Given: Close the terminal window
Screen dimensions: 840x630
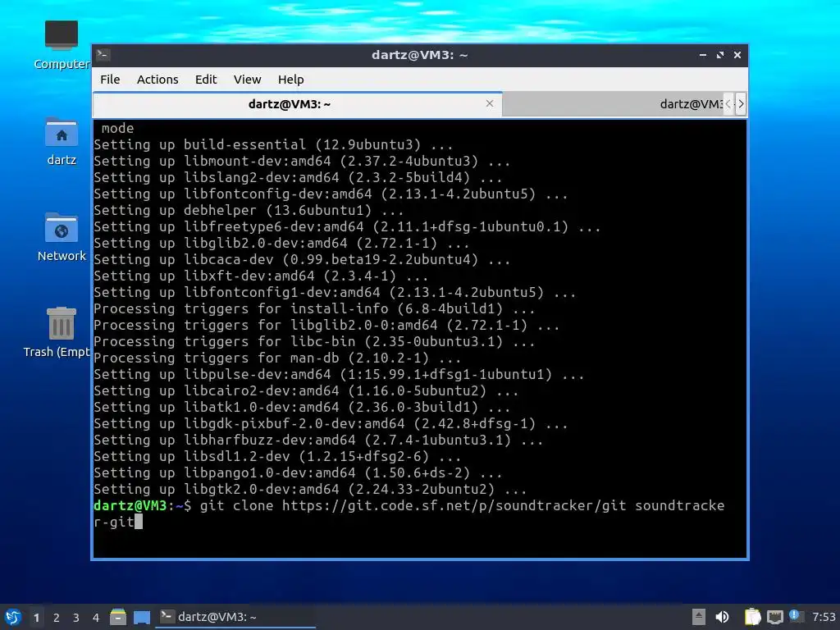Looking at the screenshot, I should [x=737, y=55].
